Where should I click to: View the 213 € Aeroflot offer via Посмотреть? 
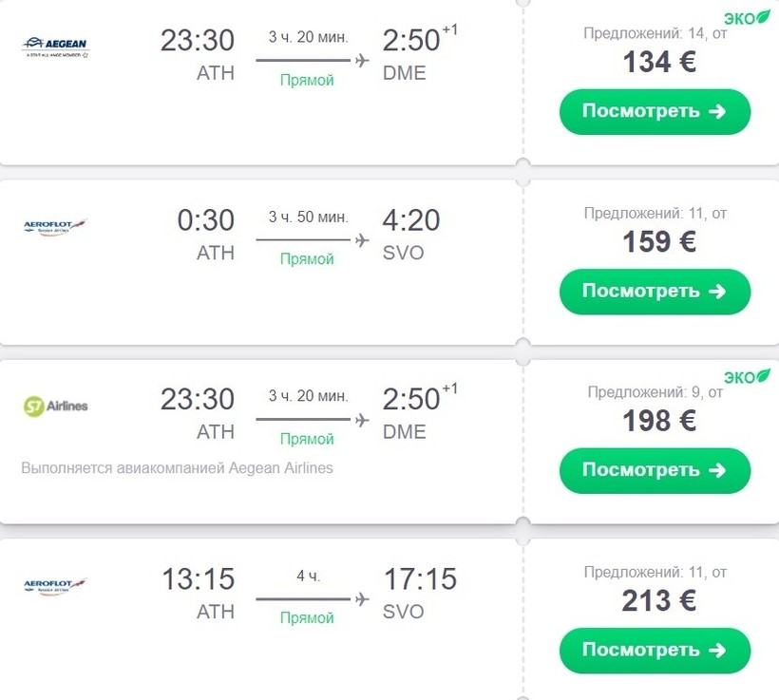pyautogui.click(x=655, y=651)
